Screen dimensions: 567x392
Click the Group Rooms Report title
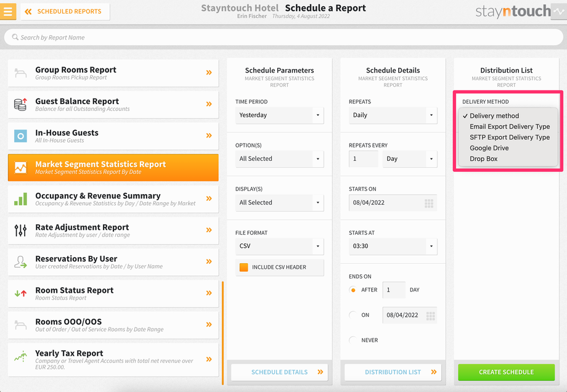(x=76, y=70)
